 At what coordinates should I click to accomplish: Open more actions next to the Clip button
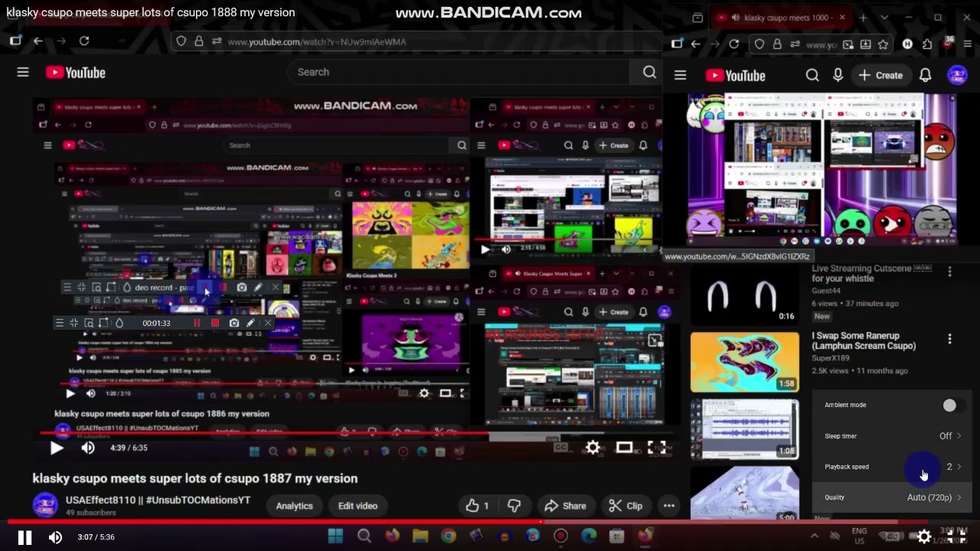click(669, 506)
